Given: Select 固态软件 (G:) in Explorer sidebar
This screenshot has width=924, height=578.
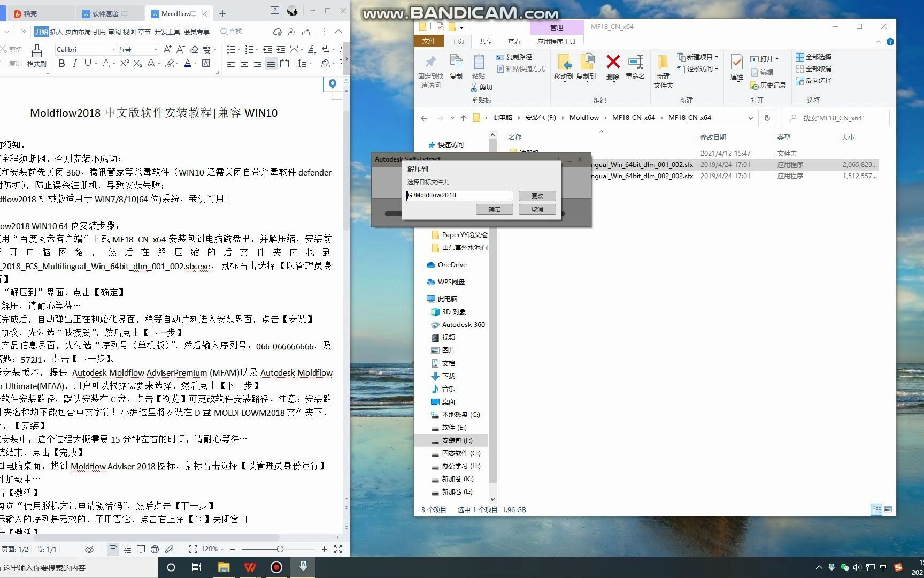Looking at the screenshot, I should (456, 453).
